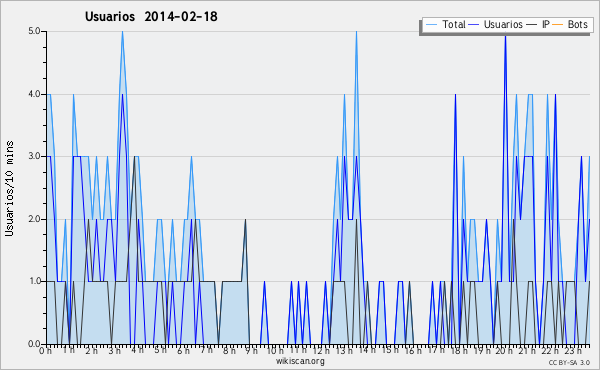The height and width of the screenshot is (370, 600).
Task: Click the 1.0 value on y-axis
Action: [x=34, y=281]
